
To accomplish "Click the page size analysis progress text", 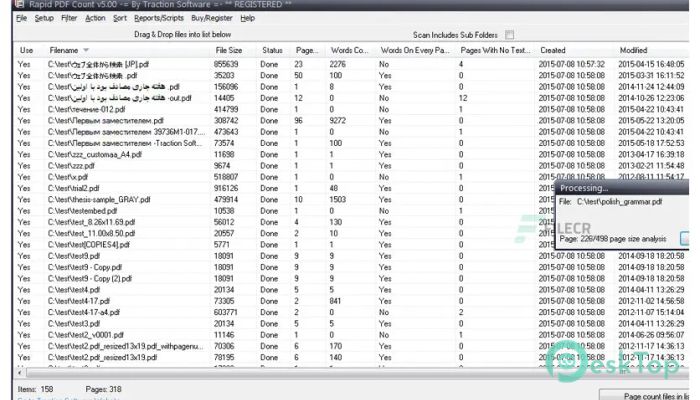I will point(612,239).
